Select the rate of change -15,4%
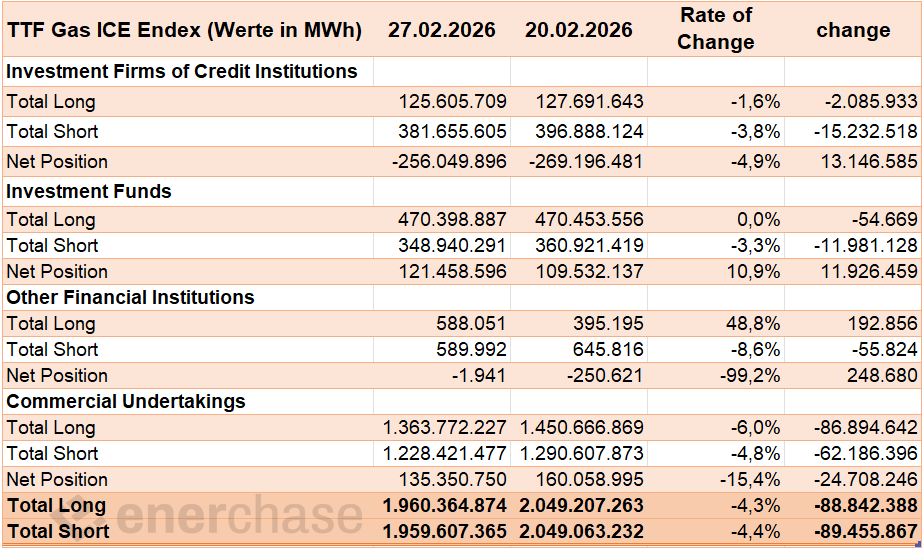922x548 pixels. pyautogui.click(x=750, y=479)
